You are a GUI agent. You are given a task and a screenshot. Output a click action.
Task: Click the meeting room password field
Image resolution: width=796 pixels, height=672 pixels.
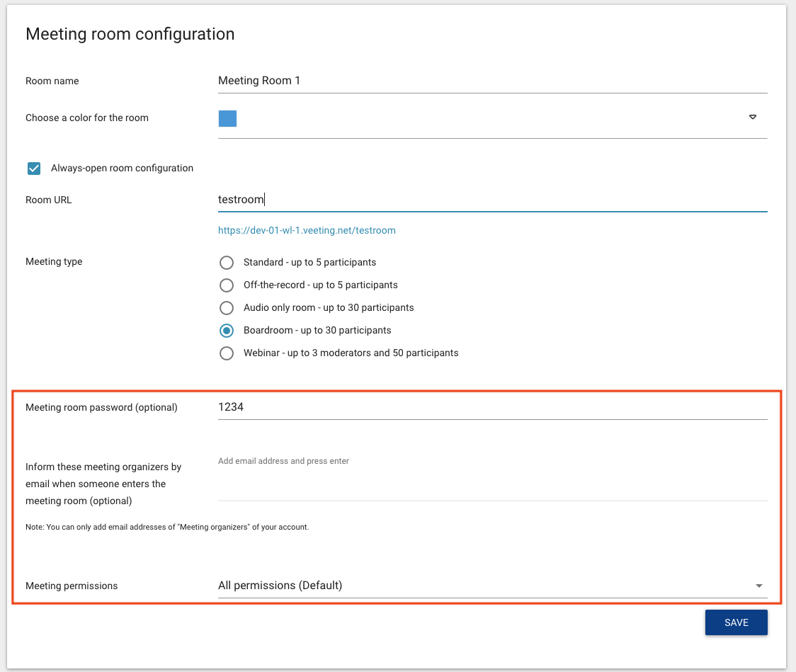tap(492, 408)
